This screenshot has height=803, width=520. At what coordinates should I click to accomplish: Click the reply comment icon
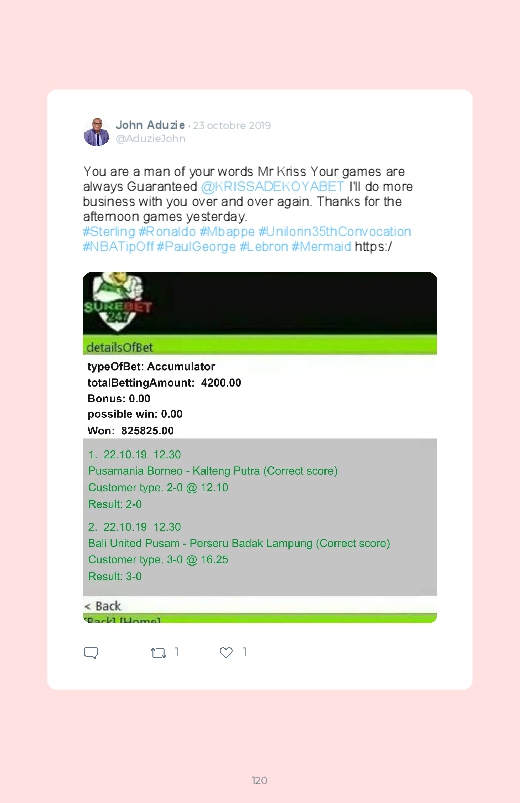click(x=91, y=652)
